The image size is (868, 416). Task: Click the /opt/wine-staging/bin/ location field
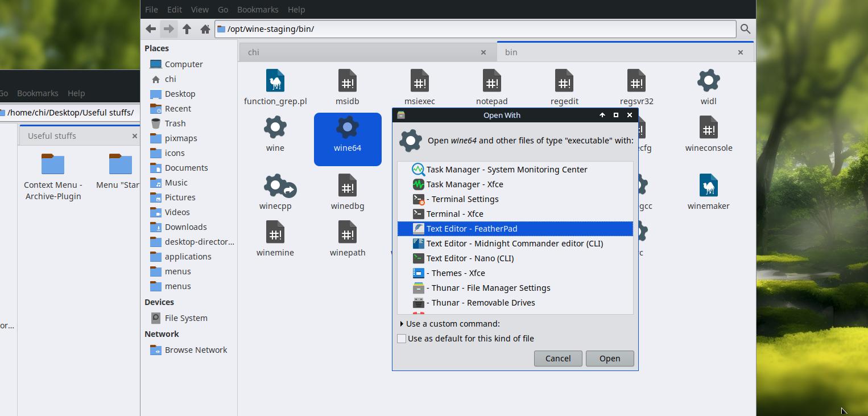(476, 29)
